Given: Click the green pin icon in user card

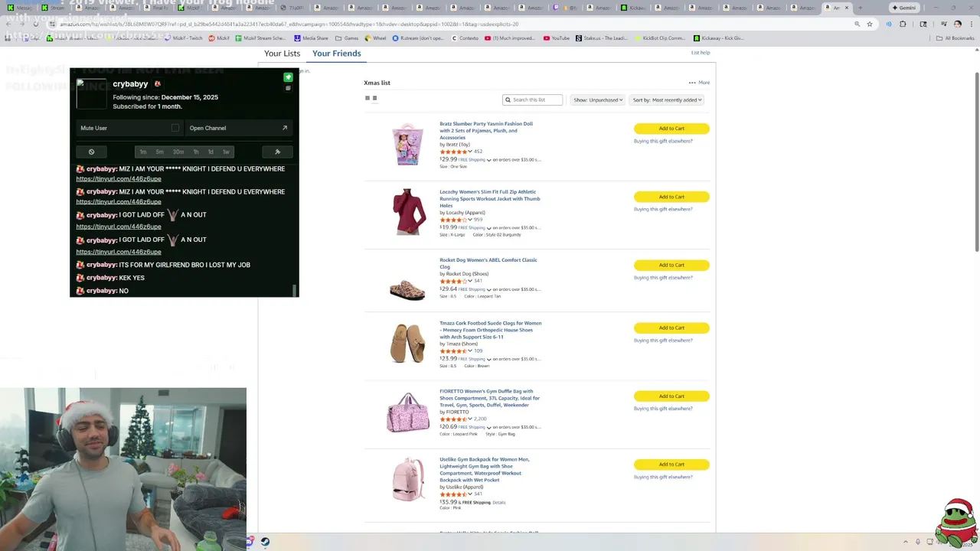Looking at the screenshot, I should (x=288, y=77).
